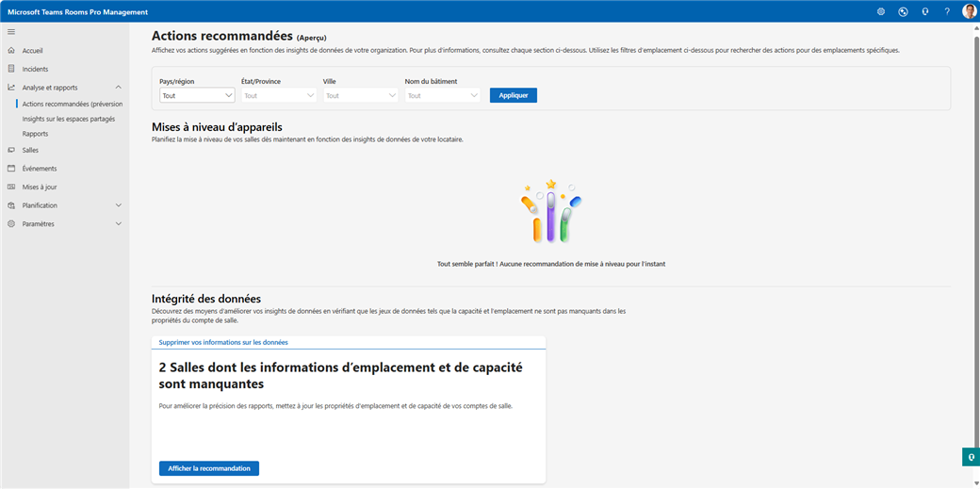Click the Appliquer button
980x489 pixels.
[513, 95]
